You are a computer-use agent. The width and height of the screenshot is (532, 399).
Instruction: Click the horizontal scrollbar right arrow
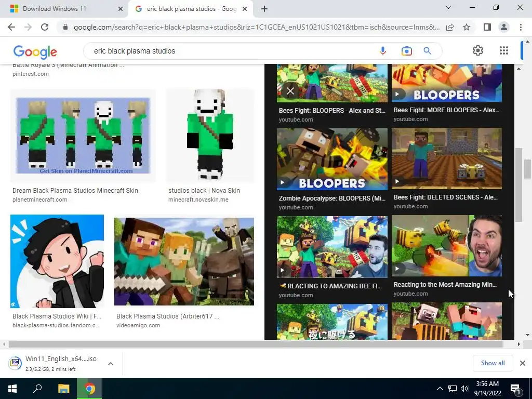tap(518, 344)
